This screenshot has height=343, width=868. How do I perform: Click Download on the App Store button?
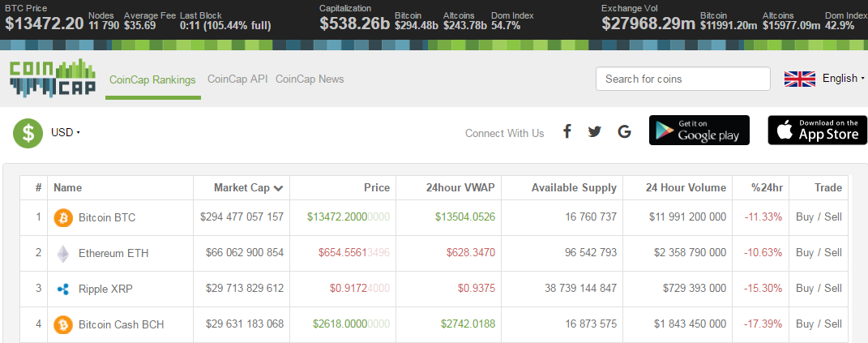click(817, 131)
